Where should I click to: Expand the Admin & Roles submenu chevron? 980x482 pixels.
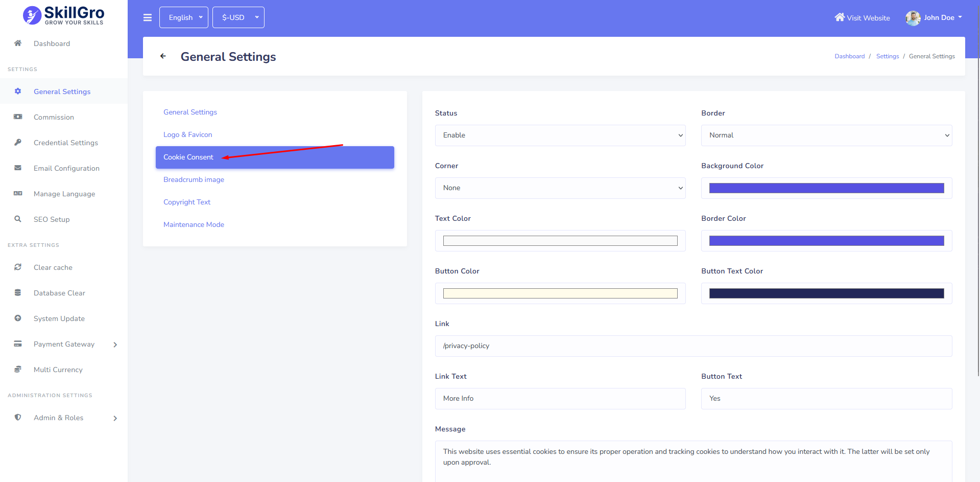115,418
